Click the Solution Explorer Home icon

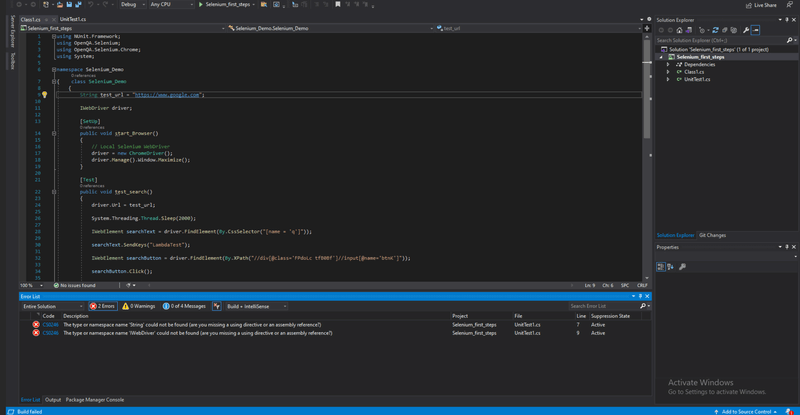(x=679, y=30)
